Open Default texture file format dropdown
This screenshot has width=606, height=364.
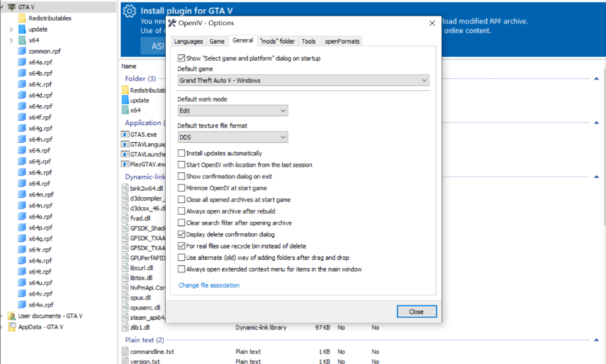point(233,137)
